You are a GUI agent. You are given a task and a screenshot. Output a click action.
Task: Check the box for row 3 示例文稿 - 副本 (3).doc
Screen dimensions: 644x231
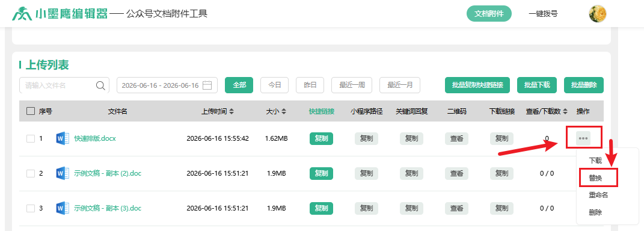(x=31, y=208)
